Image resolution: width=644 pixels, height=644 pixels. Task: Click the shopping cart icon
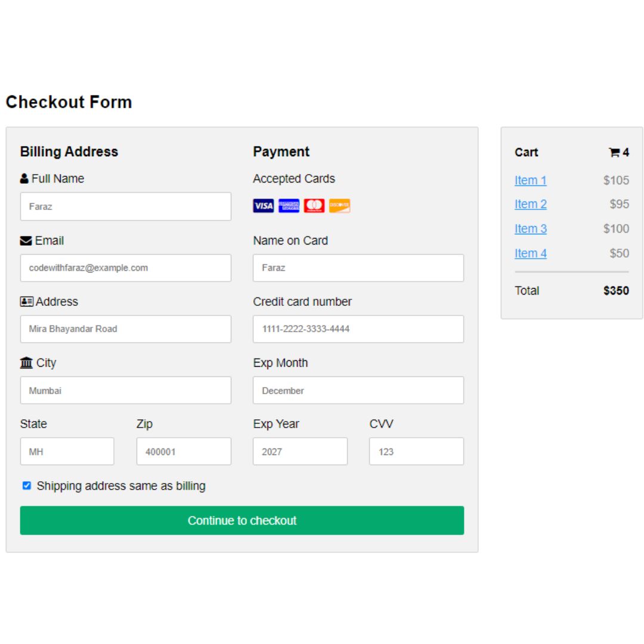614,153
